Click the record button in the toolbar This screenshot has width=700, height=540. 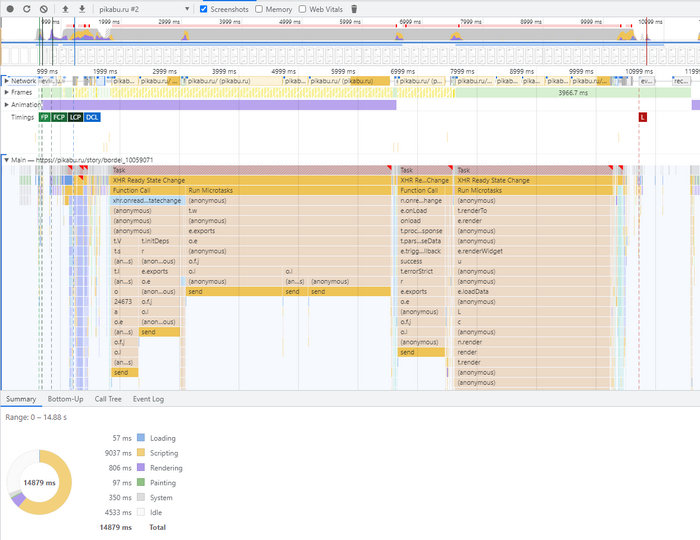pos(10,9)
